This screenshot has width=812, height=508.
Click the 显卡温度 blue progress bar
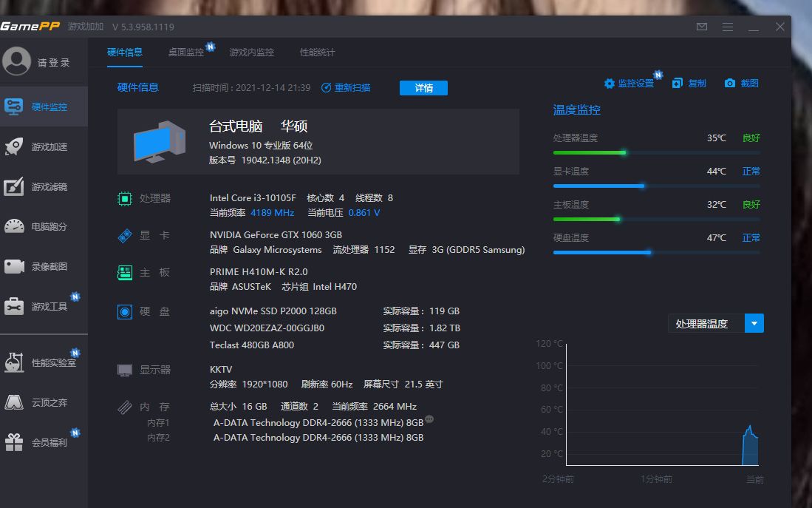(x=598, y=186)
